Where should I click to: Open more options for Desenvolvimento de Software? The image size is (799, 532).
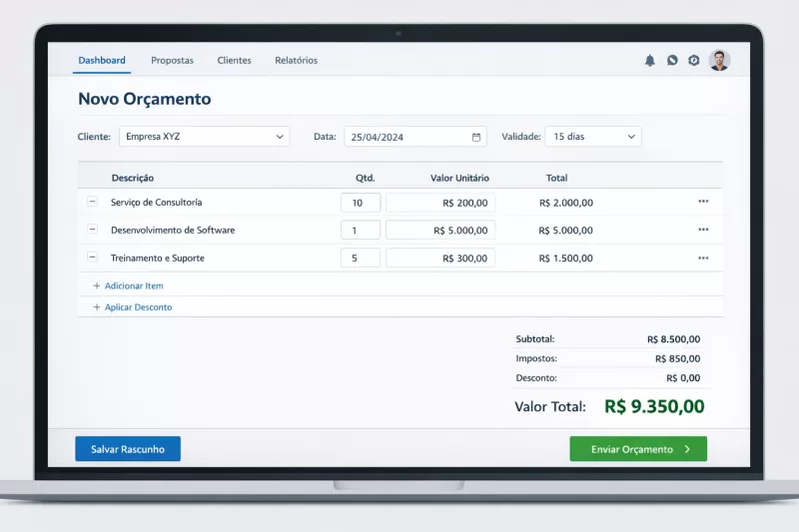click(x=703, y=230)
